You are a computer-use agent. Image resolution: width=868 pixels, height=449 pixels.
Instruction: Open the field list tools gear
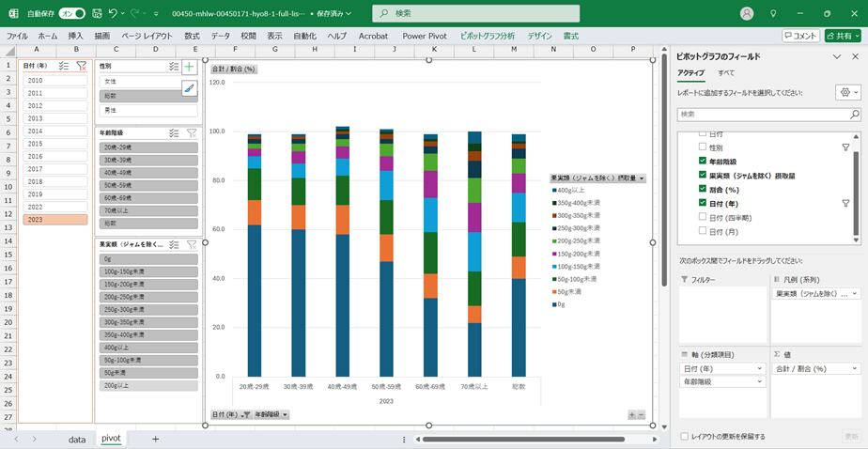coord(845,92)
